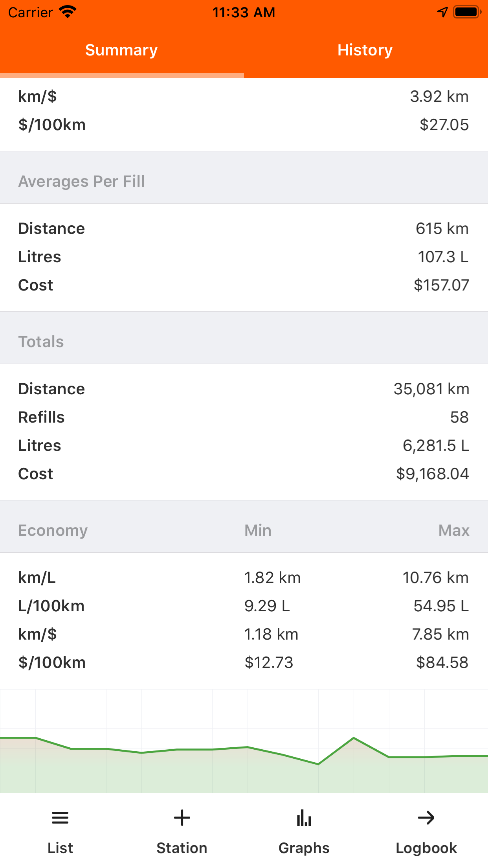Tap the average cost $157.07 value
The height and width of the screenshot is (868, 488).
point(441,285)
